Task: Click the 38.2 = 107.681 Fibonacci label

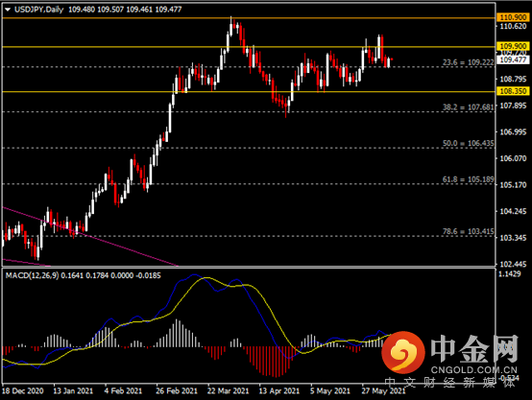Action: click(469, 107)
